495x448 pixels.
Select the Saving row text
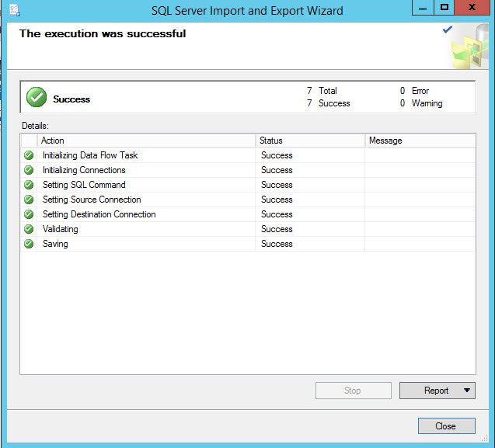click(55, 244)
